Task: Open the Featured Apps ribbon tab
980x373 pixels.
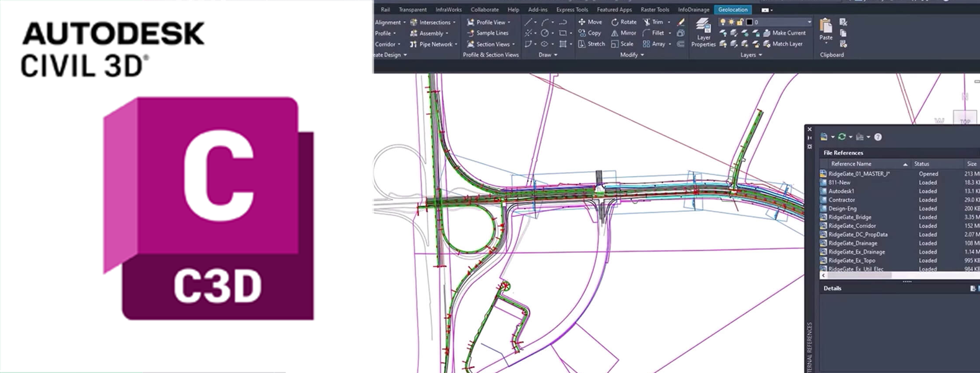Action: 614,9
